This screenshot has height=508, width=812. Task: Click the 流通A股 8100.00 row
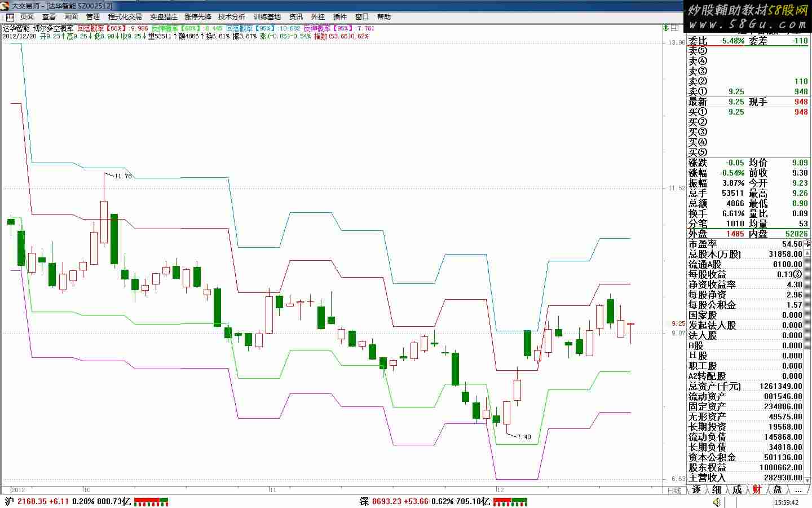745,264
